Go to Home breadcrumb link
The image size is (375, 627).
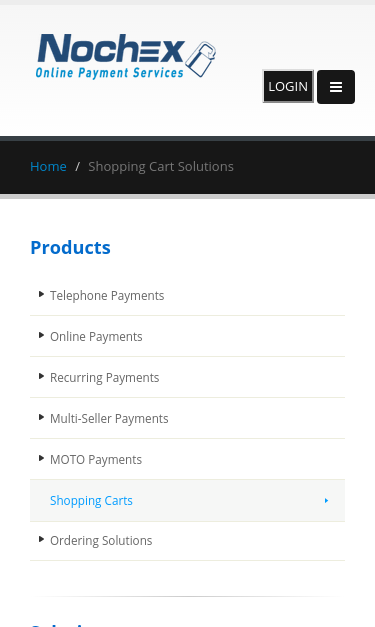[x=48, y=166]
